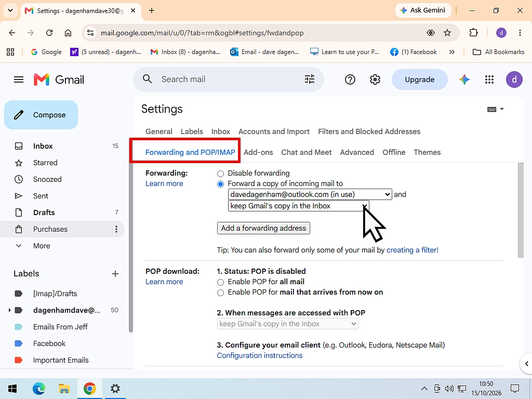Screen dimensions: 532x399
Task: Click the Sent arrow icon
Action: pos(19,196)
